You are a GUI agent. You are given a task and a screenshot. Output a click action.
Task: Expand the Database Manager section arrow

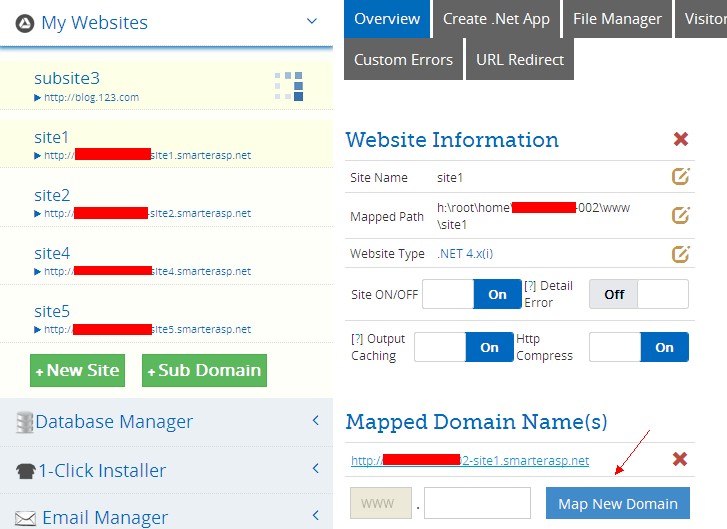pyautogui.click(x=315, y=422)
